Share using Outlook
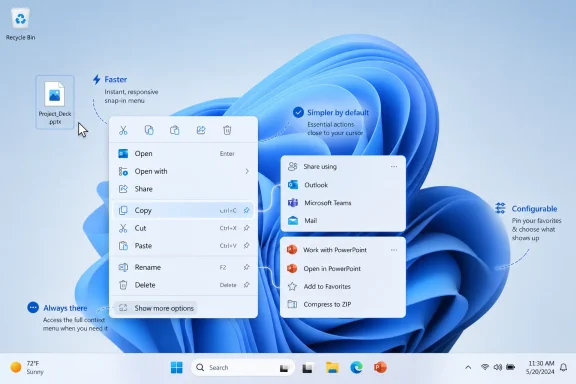This screenshot has width=576, height=384. (x=343, y=185)
